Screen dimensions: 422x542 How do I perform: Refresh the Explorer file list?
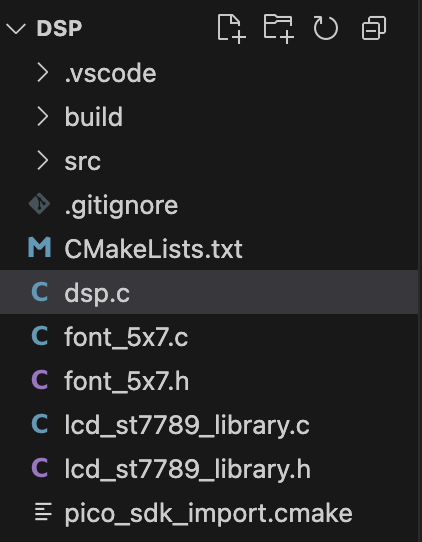point(326,29)
